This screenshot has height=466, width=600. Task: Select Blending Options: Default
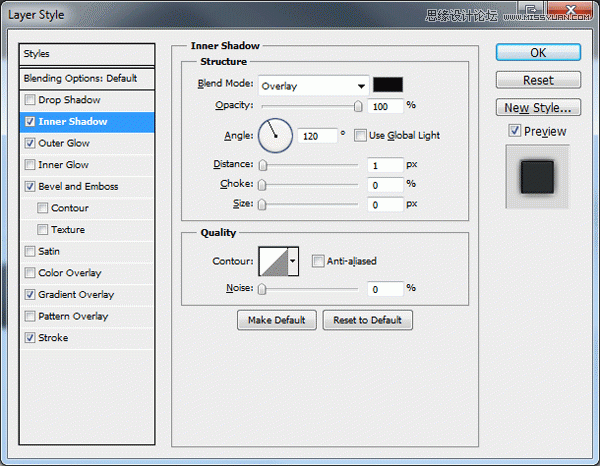coord(87,78)
